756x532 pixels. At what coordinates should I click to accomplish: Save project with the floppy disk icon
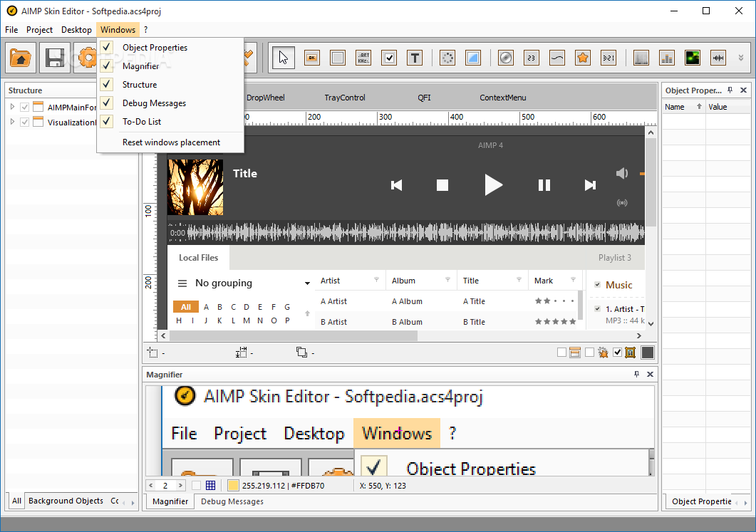click(54, 58)
